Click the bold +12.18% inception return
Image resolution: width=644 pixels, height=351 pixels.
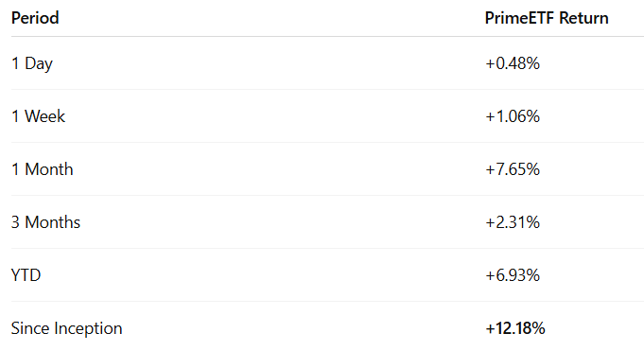515,328
